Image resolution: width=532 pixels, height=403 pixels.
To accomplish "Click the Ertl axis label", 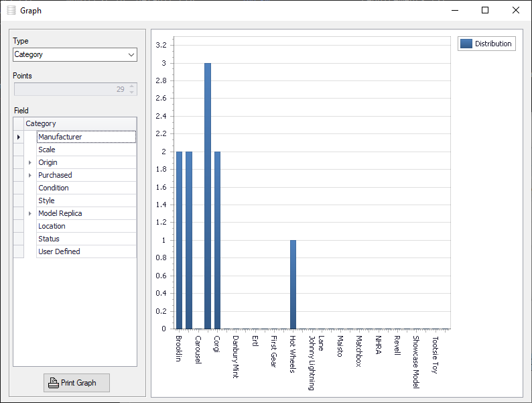I will [x=255, y=341].
